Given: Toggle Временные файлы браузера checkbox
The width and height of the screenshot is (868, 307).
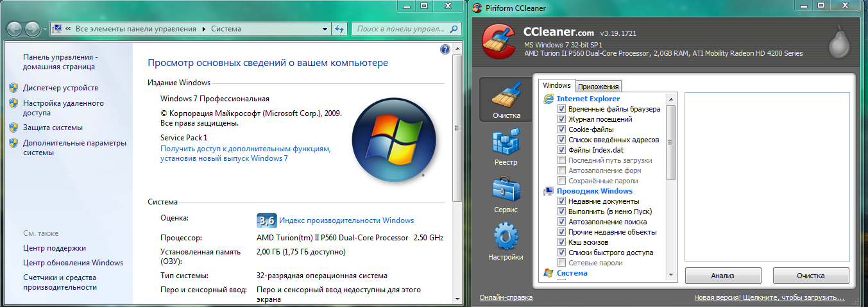Looking at the screenshot, I should coord(562,109).
